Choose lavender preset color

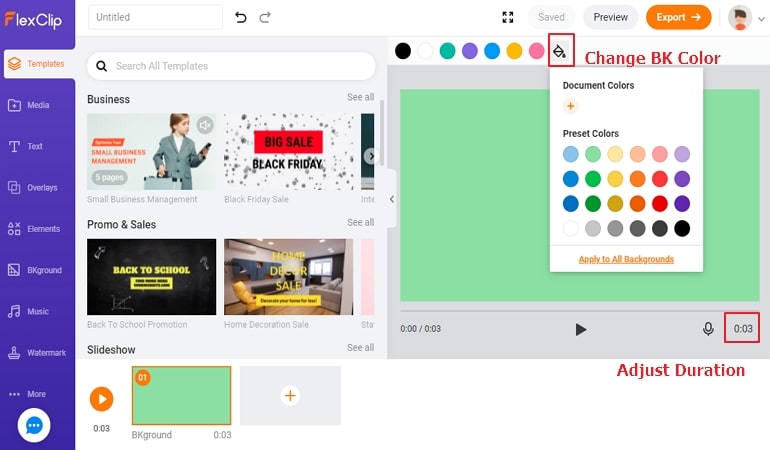pyautogui.click(x=682, y=154)
